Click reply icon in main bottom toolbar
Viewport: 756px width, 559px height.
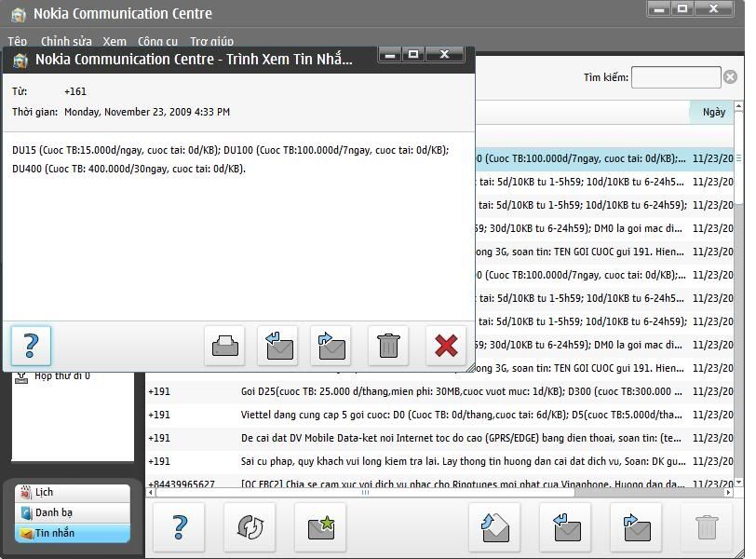pyautogui.click(x=565, y=527)
